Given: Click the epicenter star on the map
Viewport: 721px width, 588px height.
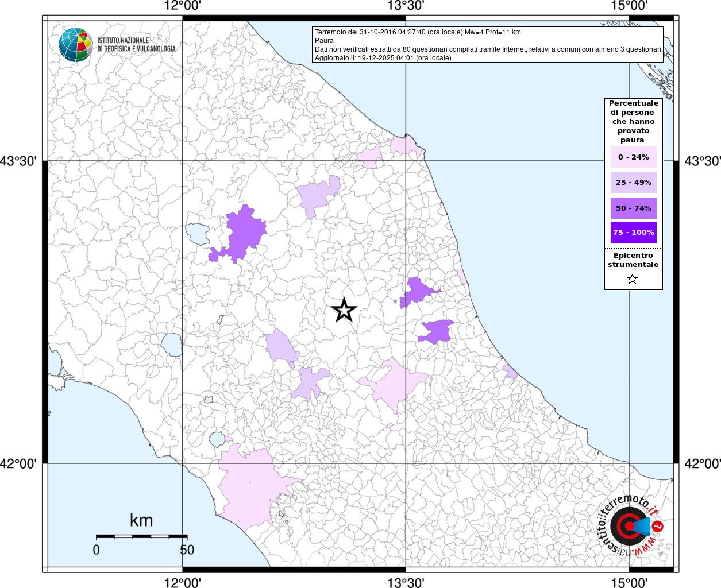Looking at the screenshot, I should (x=344, y=310).
